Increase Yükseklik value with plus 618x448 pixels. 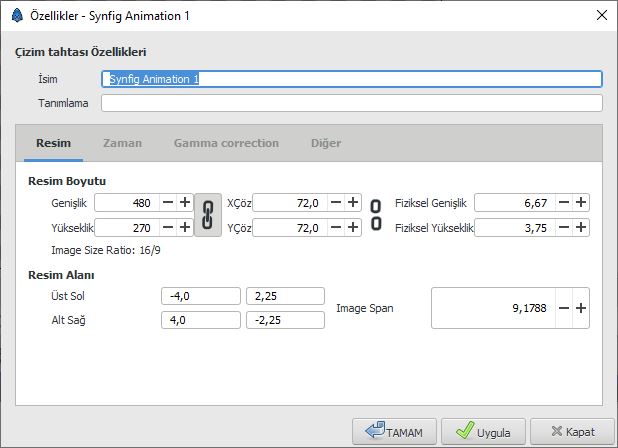(185, 227)
